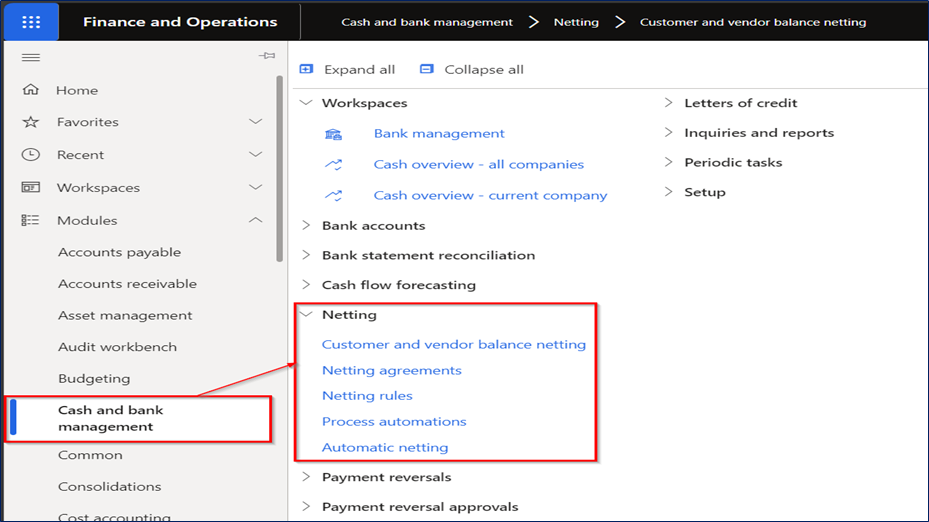Viewport: 929px width, 522px height.
Task: Click the Bank management building icon
Action: 334,134
